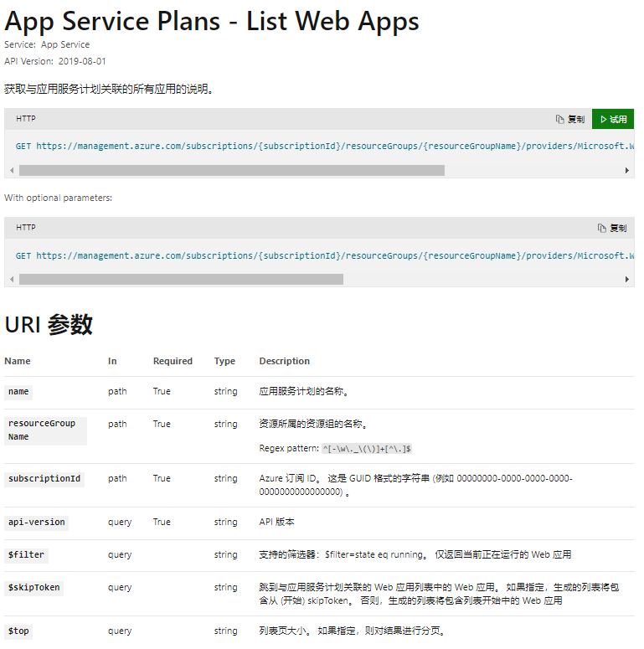Click the 'resourceGroupName' parameter label
644x649 pixels.
(45, 430)
